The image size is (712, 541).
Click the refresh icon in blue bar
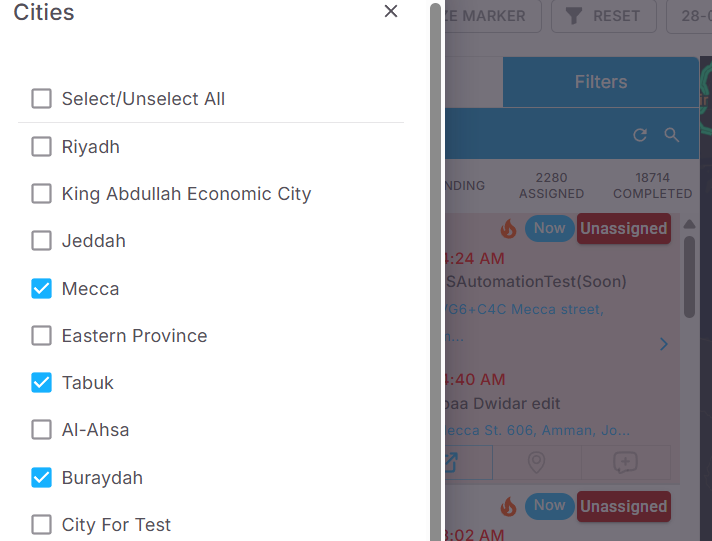click(x=640, y=135)
